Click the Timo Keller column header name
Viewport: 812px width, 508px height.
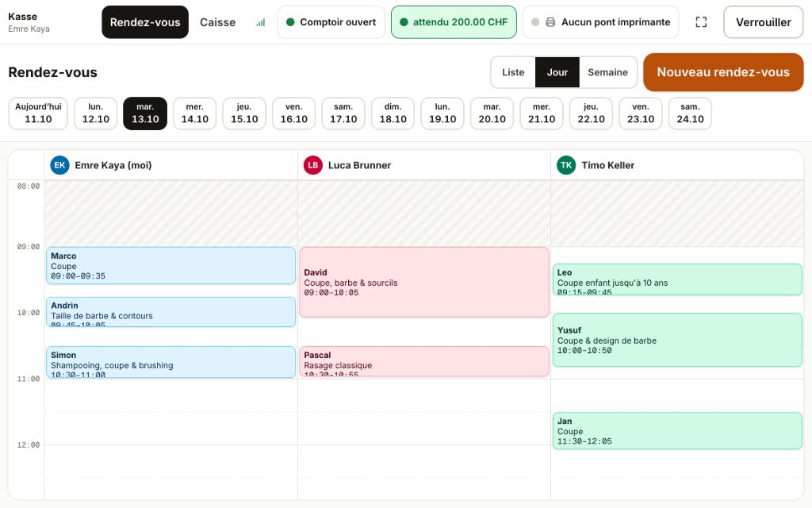608,165
